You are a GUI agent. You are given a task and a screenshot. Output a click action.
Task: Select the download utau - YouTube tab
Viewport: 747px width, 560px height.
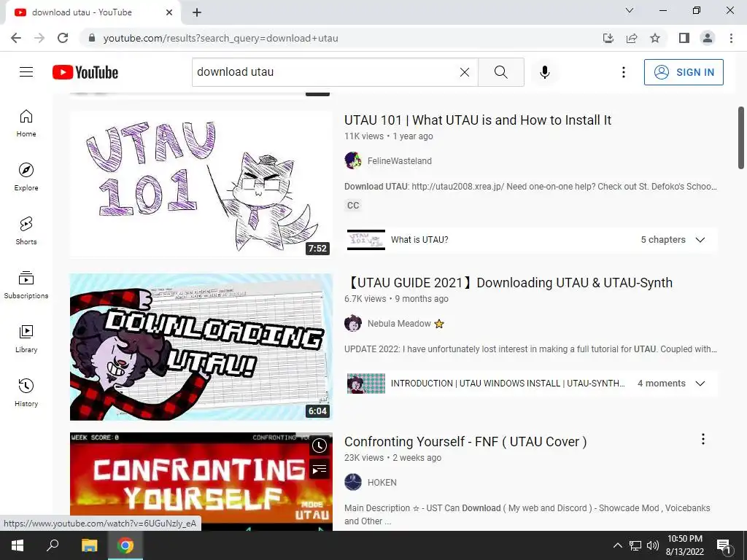[93, 12]
